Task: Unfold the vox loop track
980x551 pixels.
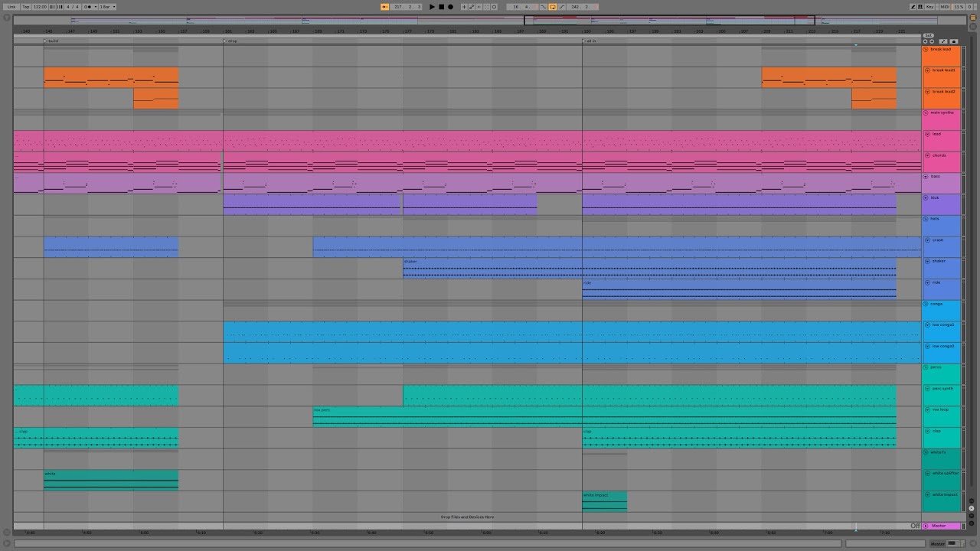Action: [927, 410]
